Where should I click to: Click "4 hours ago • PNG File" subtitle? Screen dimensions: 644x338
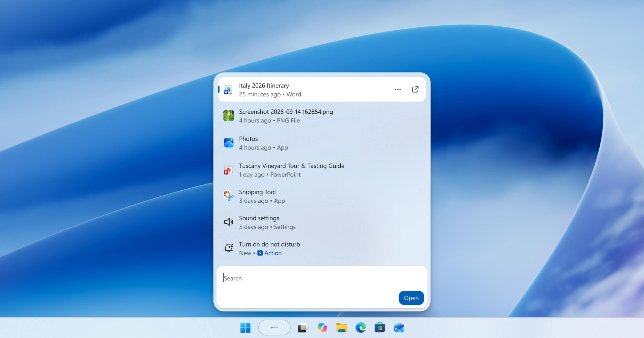point(269,120)
